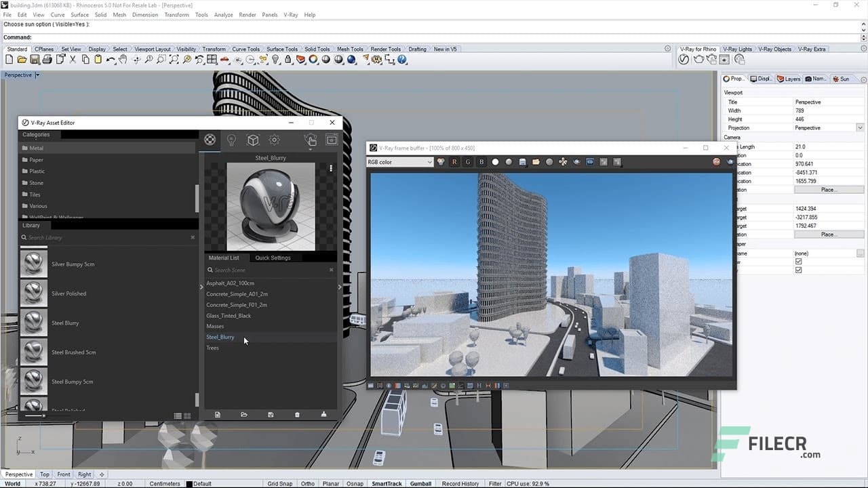Select the Zoom tool in Rhino's toolbar
Viewport: 868px width, 488px height.
point(149,59)
